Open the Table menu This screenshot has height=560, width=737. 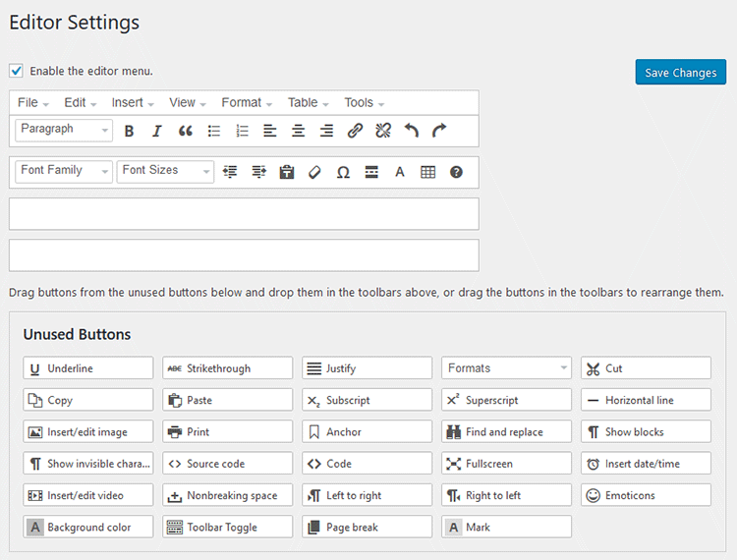point(309,102)
